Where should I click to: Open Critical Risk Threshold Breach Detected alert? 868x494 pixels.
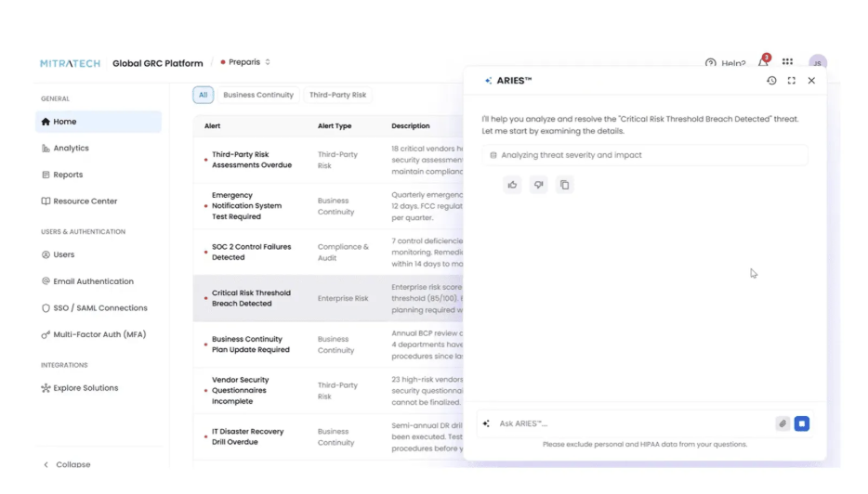coord(251,298)
